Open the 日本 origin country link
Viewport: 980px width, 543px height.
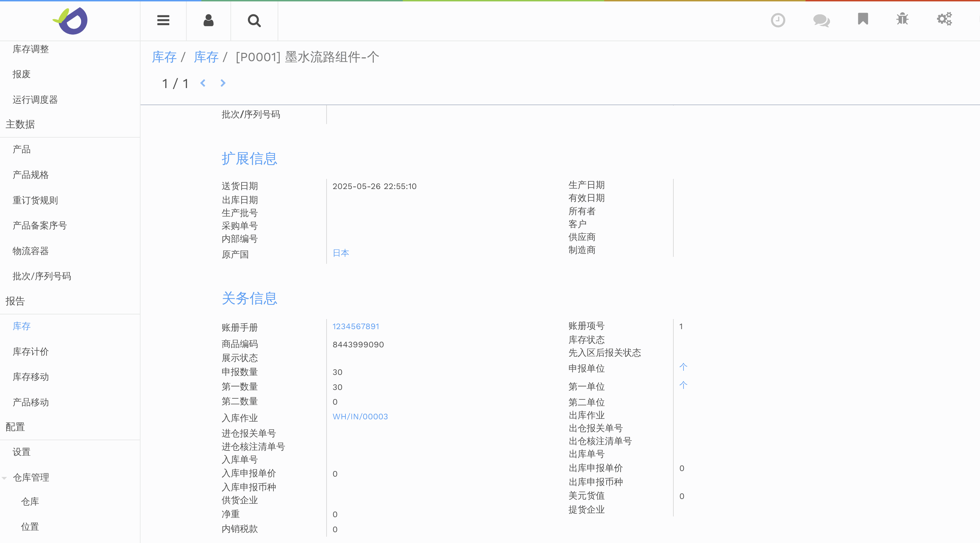pyautogui.click(x=341, y=253)
